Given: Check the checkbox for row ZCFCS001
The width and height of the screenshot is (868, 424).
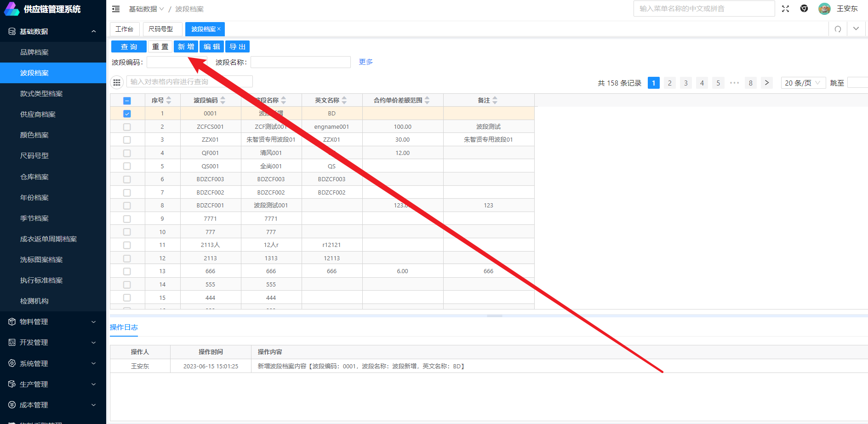Looking at the screenshot, I should tap(127, 127).
